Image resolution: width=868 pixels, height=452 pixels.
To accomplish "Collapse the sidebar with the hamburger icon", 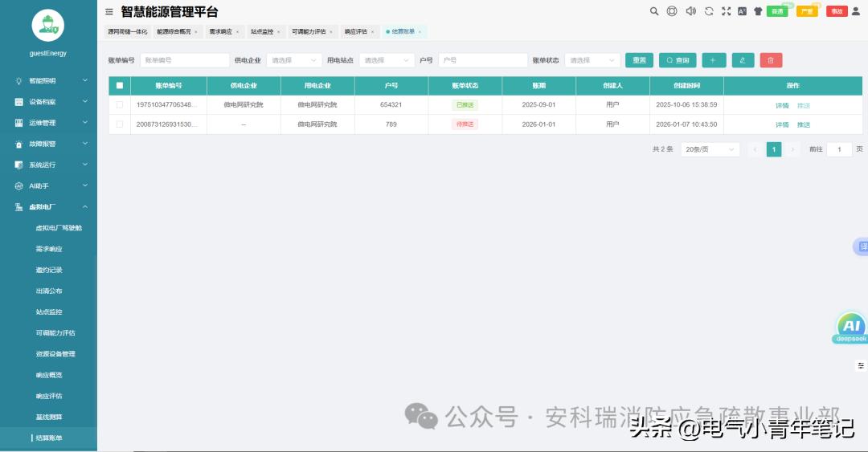I will point(109,11).
